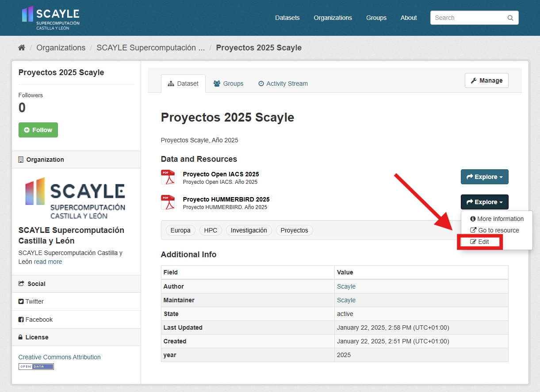This screenshot has height=392, width=540.
Task: Go to home via breadcrumb house icon
Action: 22,48
